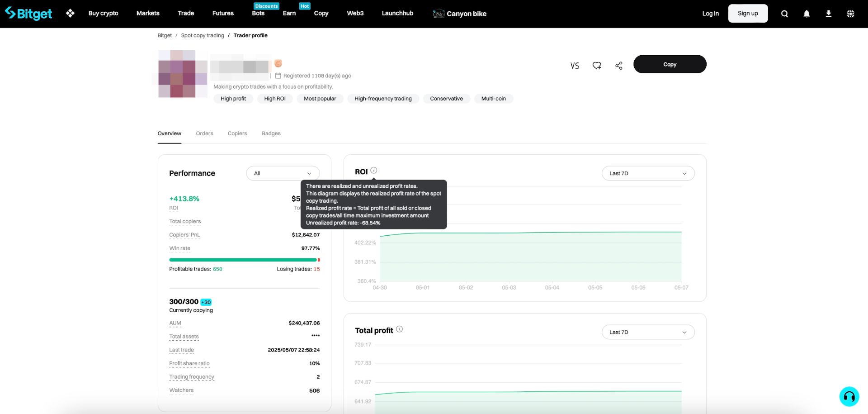Click the follow trader heart-chat icon

pyautogui.click(x=597, y=66)
